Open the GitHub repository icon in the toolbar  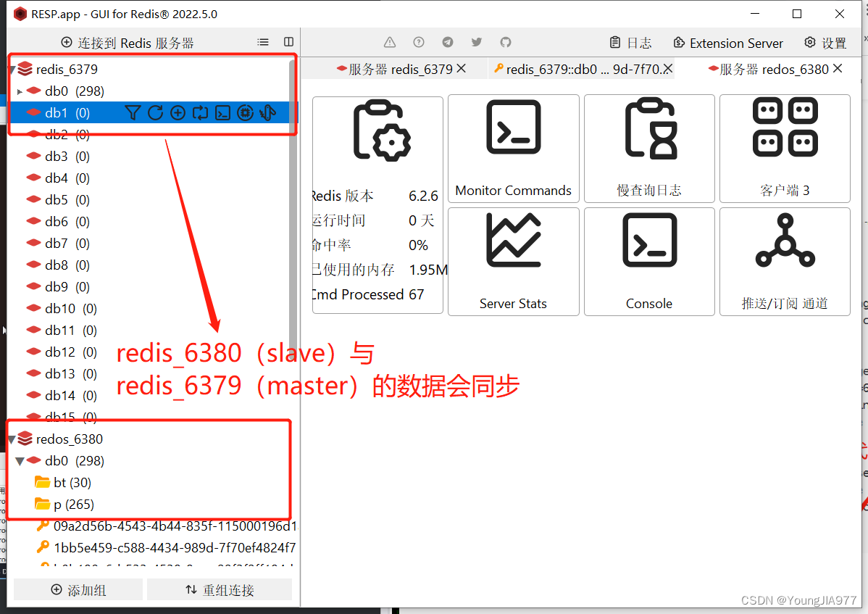505,42
